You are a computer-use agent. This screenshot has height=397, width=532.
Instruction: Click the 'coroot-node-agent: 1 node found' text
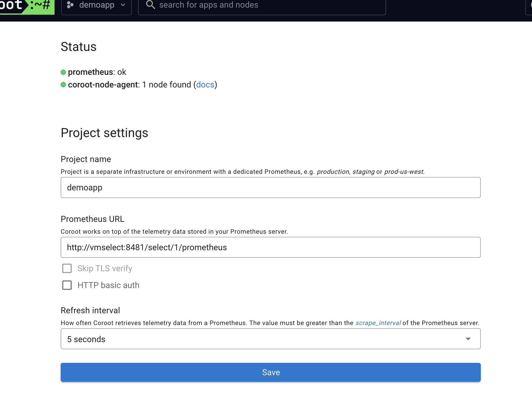point(129,85)
